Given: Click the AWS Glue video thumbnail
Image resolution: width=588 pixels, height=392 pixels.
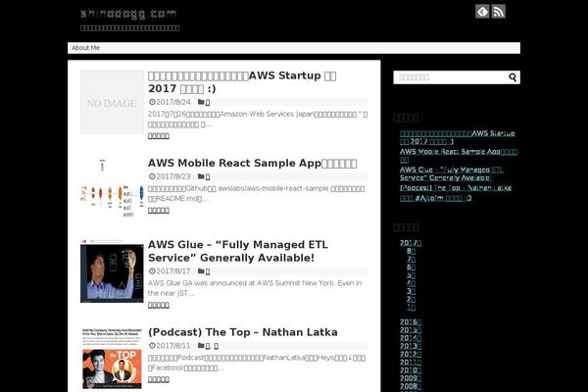Looking at the screenshot, I should pos(112,270).
